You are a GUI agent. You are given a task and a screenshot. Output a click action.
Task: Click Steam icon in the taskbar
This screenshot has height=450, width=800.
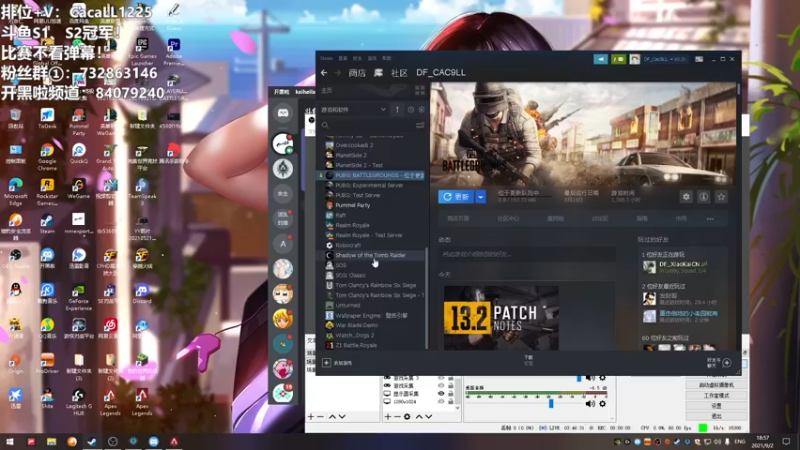tap(92, 441)
